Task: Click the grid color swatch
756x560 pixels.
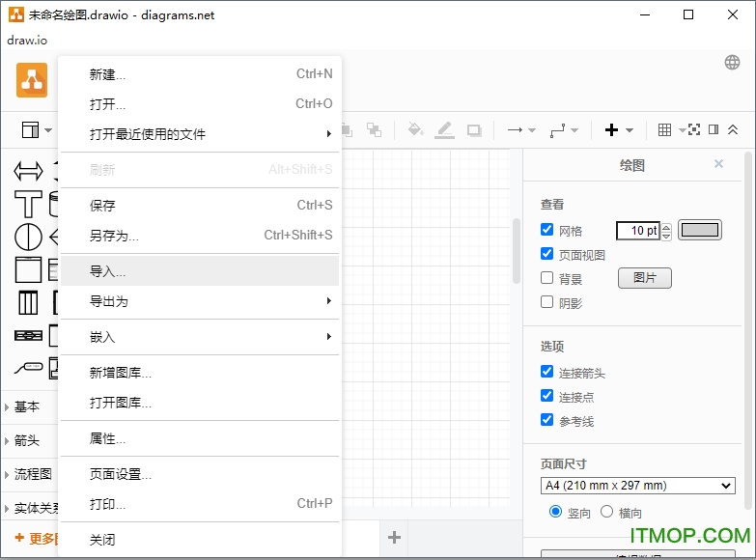Action: tap(700, 230)
